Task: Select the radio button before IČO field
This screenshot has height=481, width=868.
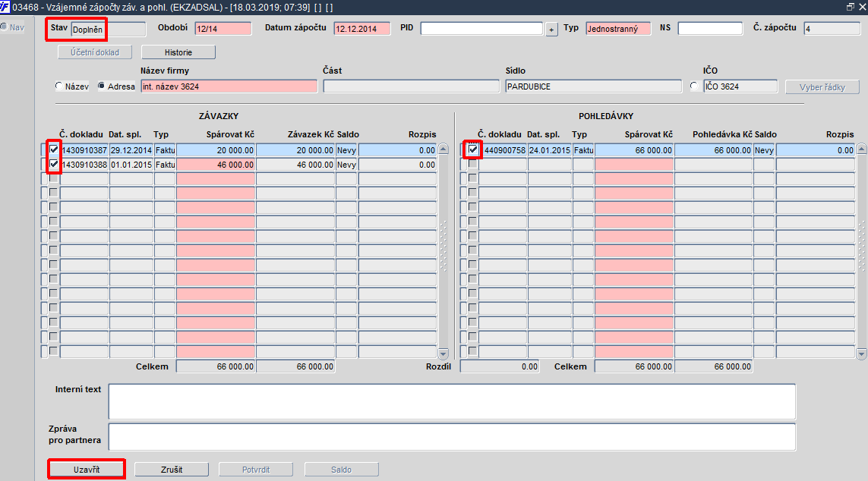Action: 694,86
